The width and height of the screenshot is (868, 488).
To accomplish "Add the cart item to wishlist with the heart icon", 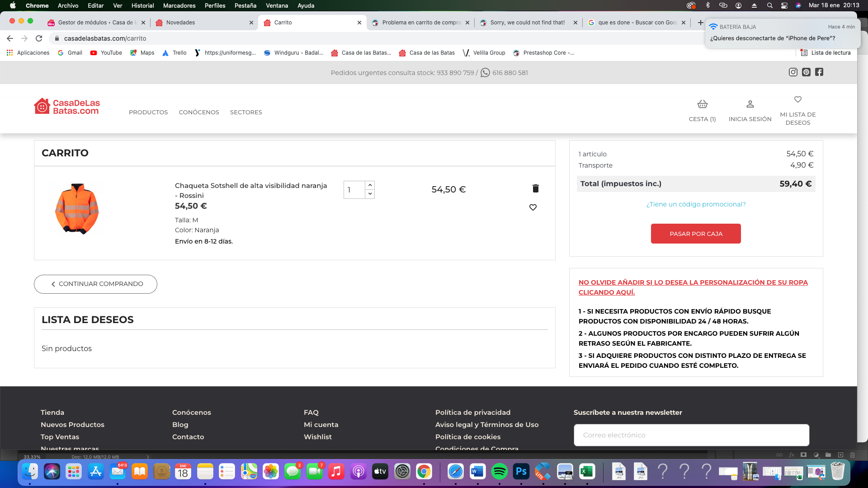I will click(x=533, y=207).
